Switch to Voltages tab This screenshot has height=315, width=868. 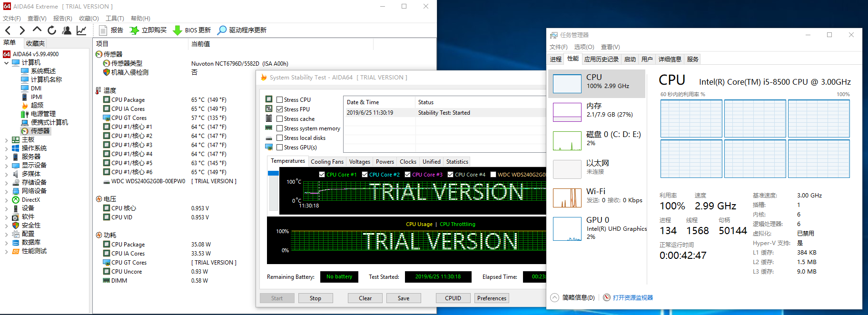click(x=359, y=162)
